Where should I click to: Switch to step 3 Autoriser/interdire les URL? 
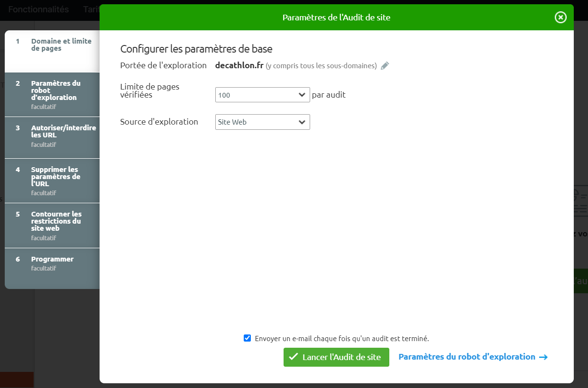coord(63,132)
